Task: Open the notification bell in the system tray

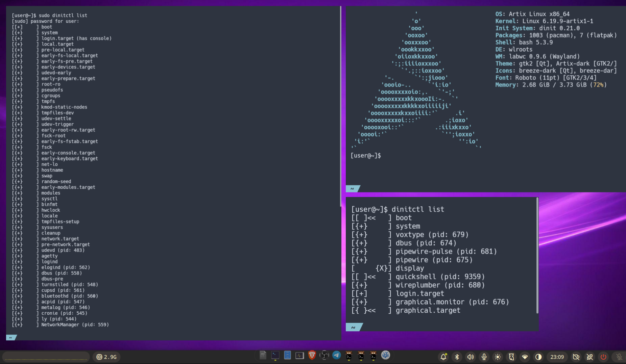Action: click(444, 357)
